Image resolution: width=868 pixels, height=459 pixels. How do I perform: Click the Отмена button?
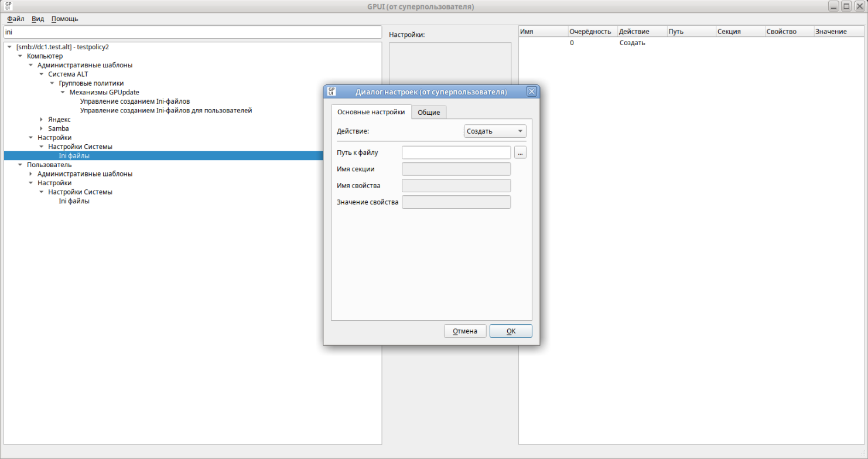(x=465, y=331)
